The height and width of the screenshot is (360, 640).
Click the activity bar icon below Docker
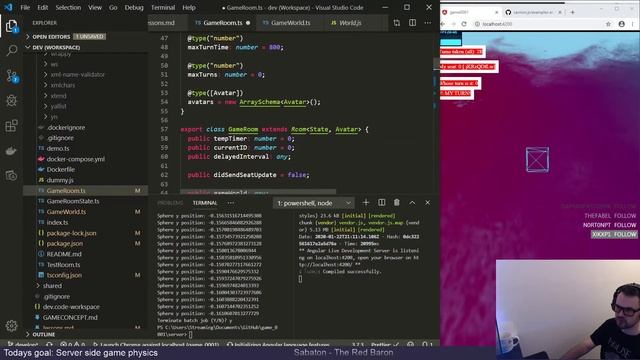(11, 176)
